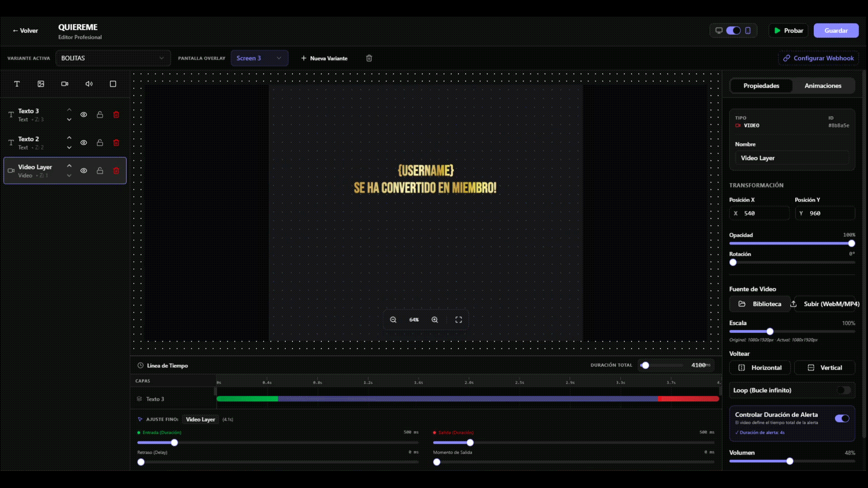Open the Screen 3 overlay dropdown
Screen dimensions: 868x488
[x=259, y=58]
